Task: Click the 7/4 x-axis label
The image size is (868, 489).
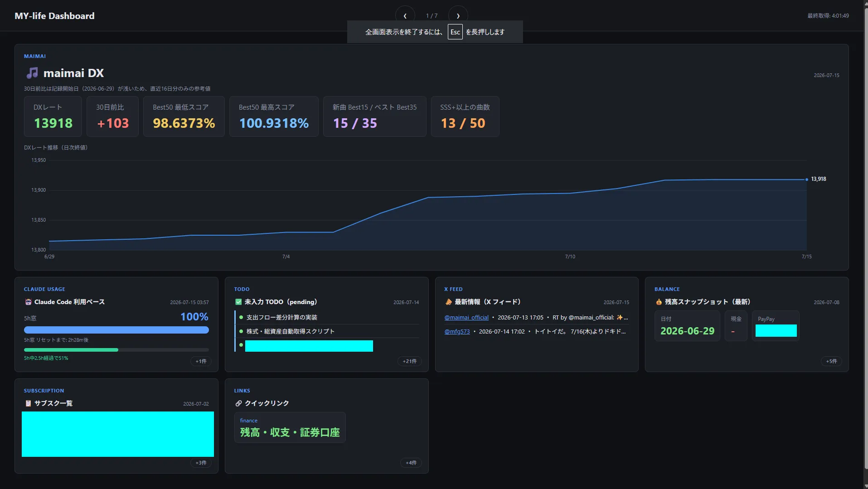Action: 286,257
